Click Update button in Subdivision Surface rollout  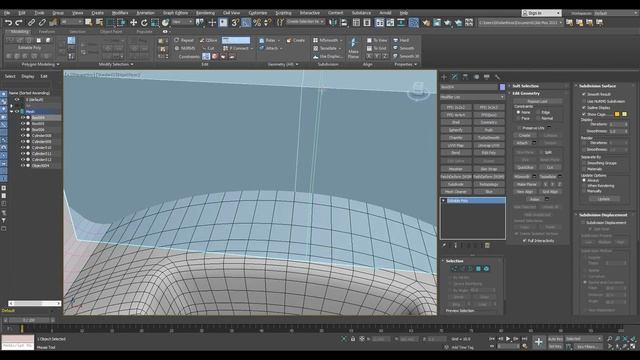604,199
